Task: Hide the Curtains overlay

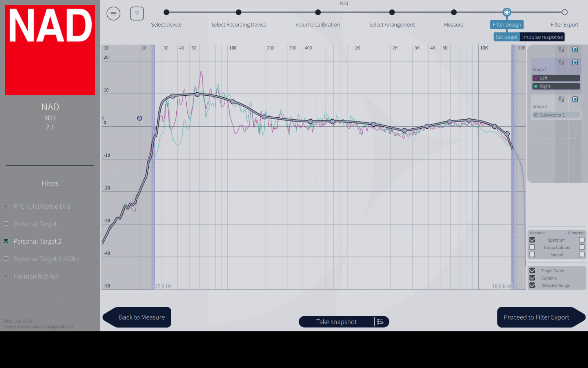Action: [532, 278]
